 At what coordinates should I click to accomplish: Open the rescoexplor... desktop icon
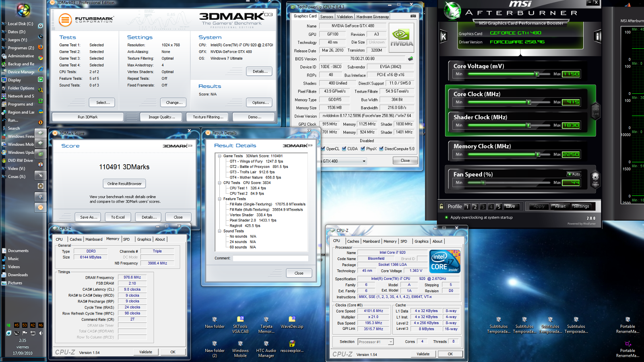pyautogui.click(x=292, y=346)
